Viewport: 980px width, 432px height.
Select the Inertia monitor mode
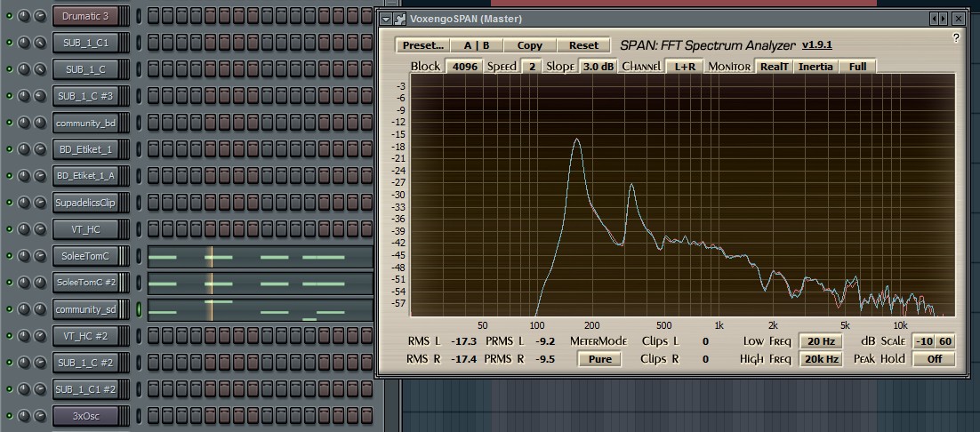point(816,66)
